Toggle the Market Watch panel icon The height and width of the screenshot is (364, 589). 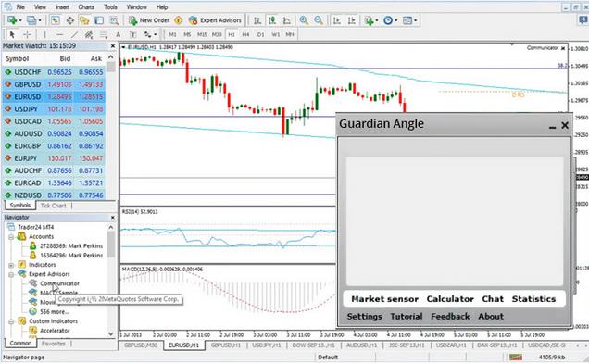(x=56, y=20)
